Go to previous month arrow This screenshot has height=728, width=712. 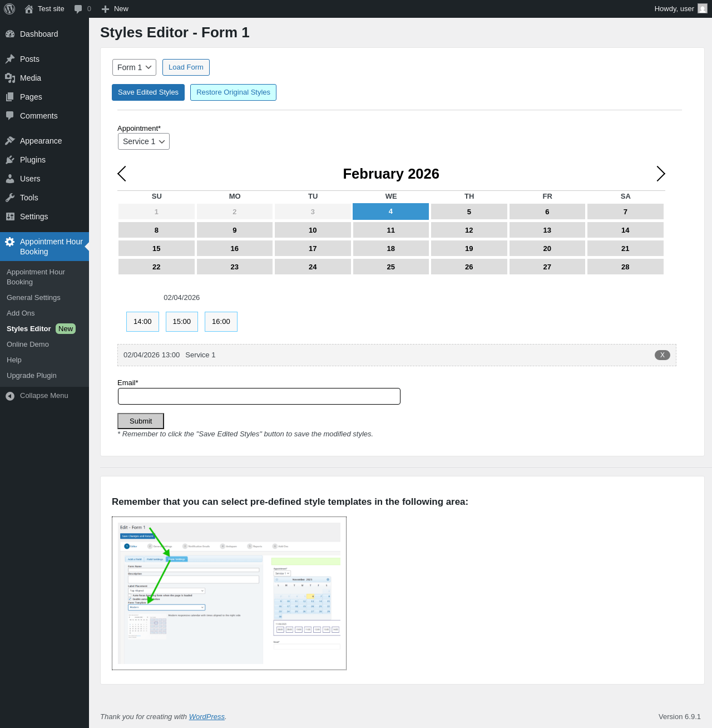tap(122, 174)
